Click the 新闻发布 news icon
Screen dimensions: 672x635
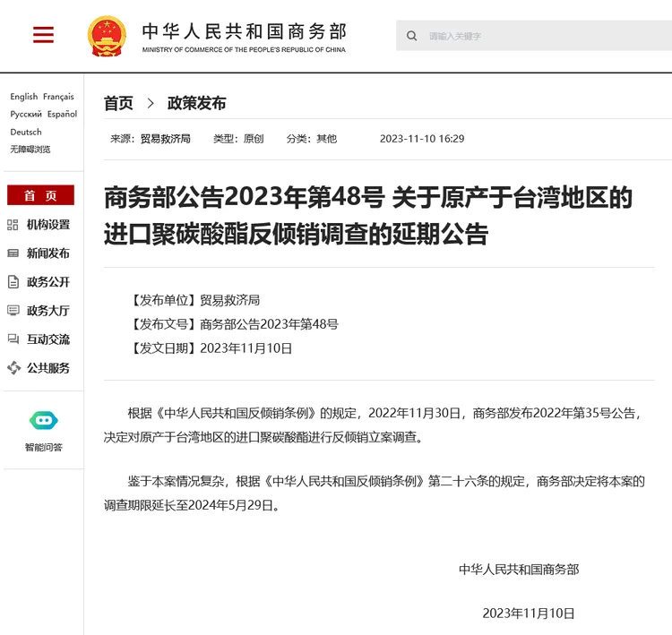[x=13, y=253]
